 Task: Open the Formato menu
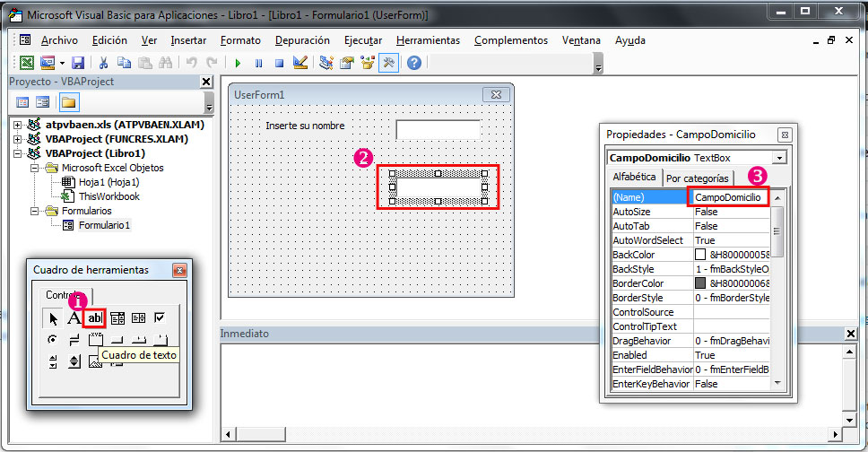coord(240,40)
